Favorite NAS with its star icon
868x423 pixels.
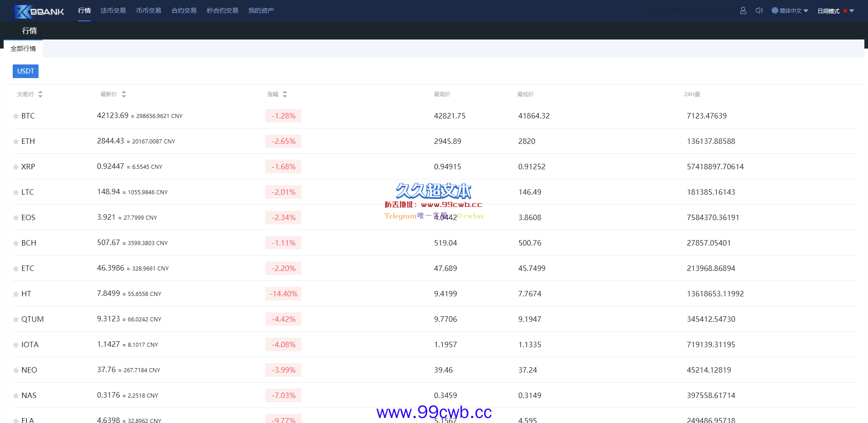point(16,396)
